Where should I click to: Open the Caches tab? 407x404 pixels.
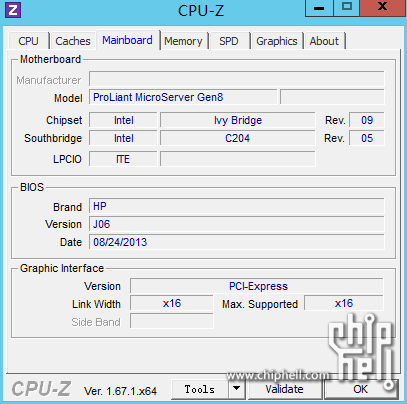click(73, 41)
